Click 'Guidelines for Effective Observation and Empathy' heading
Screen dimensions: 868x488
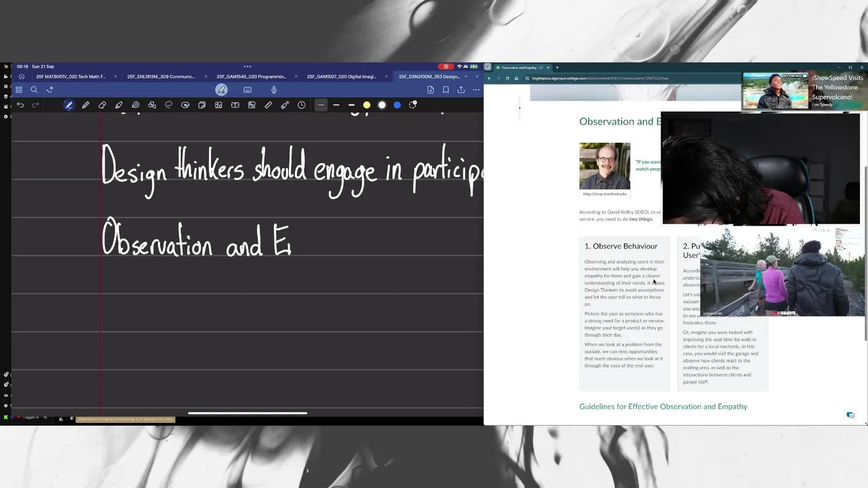coord(663,407)
